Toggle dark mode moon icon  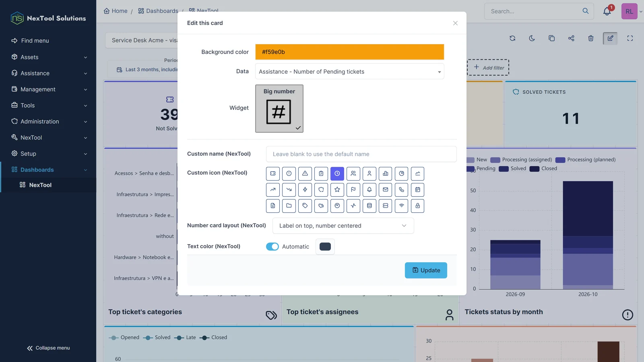coord(532,38)
